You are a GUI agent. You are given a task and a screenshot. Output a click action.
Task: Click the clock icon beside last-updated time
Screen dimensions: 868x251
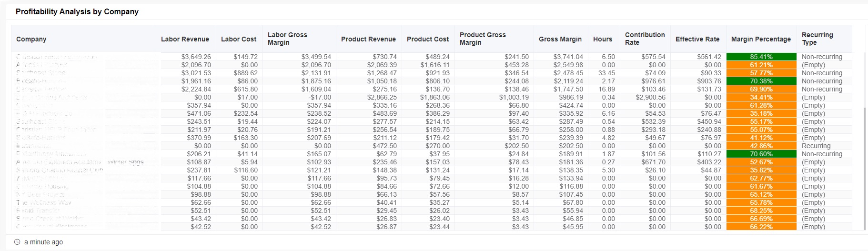pyautogui.click(x=17, y=242)
